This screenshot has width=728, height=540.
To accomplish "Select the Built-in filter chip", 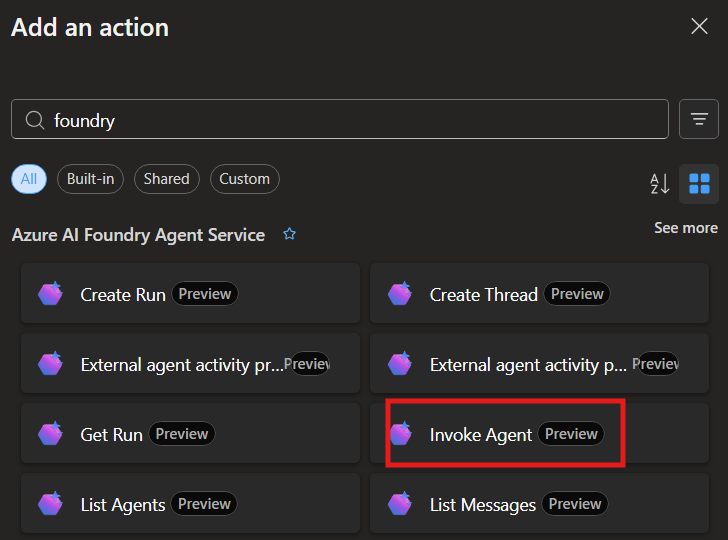I will pyautogui.click(x=91, y=179).
